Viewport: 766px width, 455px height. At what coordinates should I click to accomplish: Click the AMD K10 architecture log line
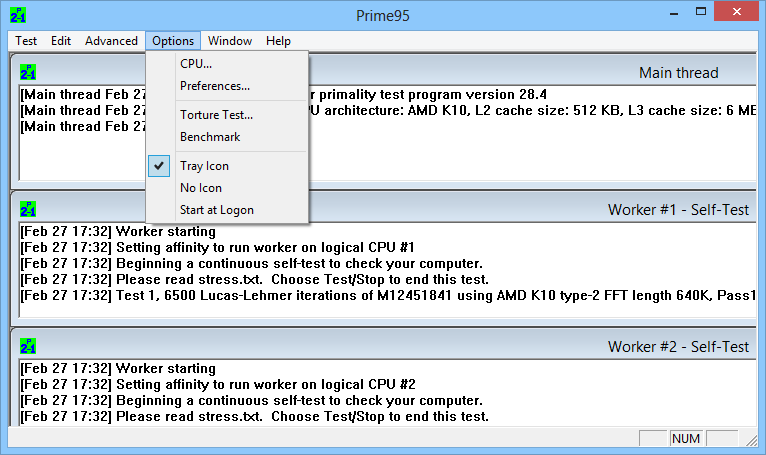(532, 110)
